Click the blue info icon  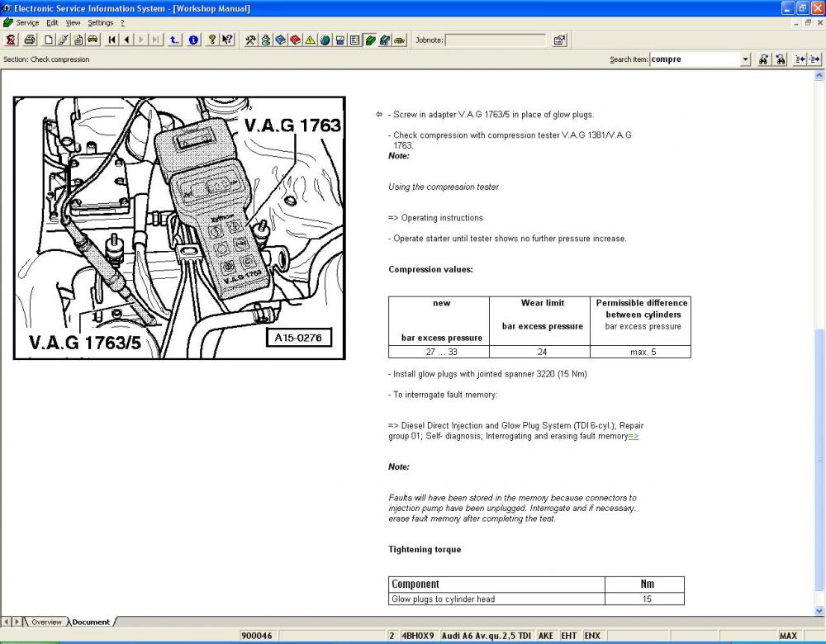pyautogui.click(x=194, y=40)
